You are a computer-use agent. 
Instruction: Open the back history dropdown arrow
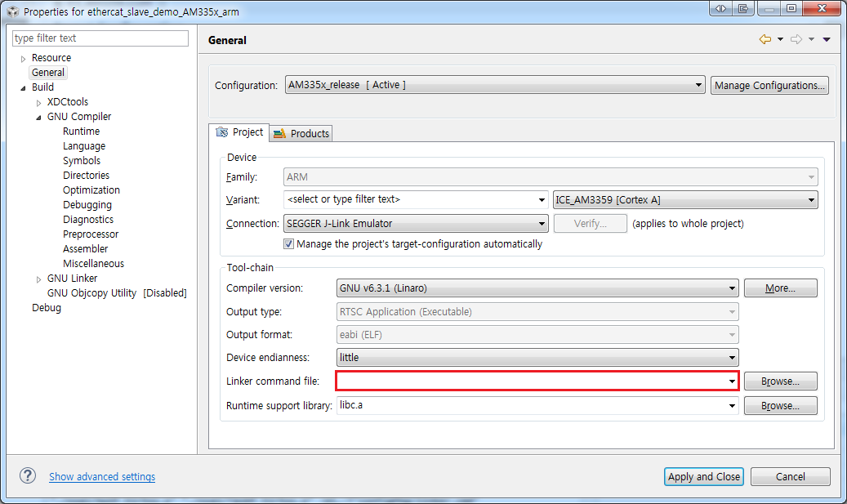pos(781,39)
